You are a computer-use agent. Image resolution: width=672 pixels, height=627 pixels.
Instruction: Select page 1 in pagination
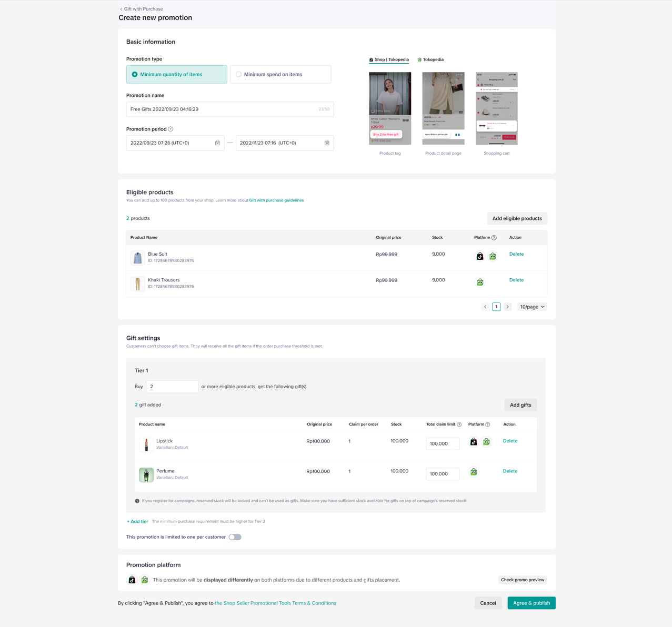[496, 307]
